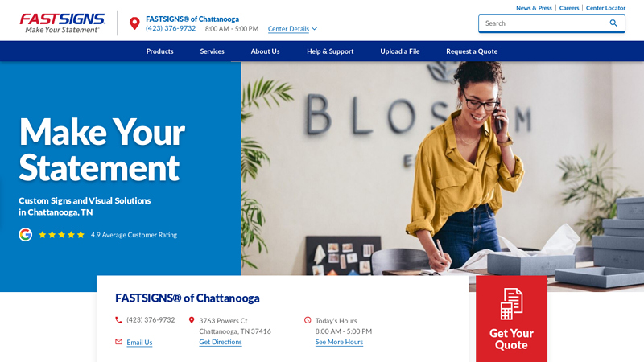Click the Today's Hours label
Screen dimensions: 644x362
click(336, 320)
